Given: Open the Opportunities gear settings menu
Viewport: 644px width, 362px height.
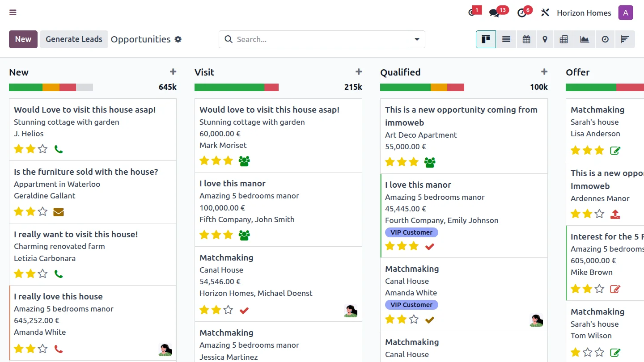Looking at the screenshot, I should coord(178,39).
